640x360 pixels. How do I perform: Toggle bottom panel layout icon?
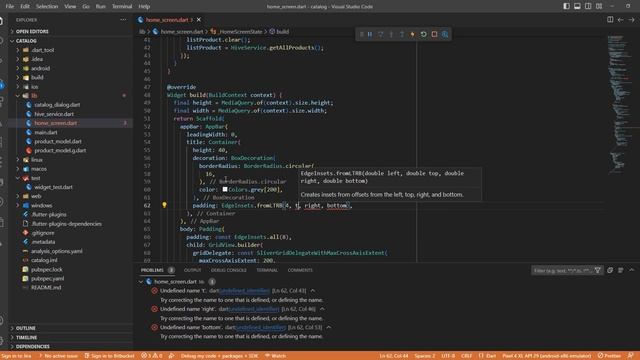pyautogui.click(x=577, y=6)
